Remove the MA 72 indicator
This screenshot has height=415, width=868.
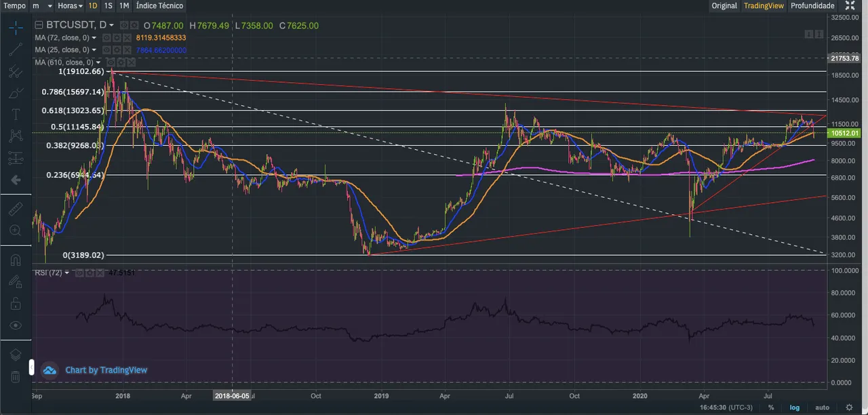point(126,38)
